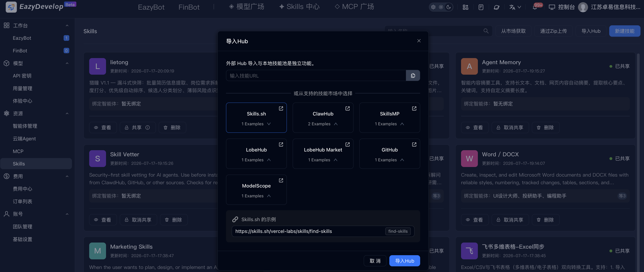Click paste icon beside skill URL field

pyautogui.click(x=413, y=76)
